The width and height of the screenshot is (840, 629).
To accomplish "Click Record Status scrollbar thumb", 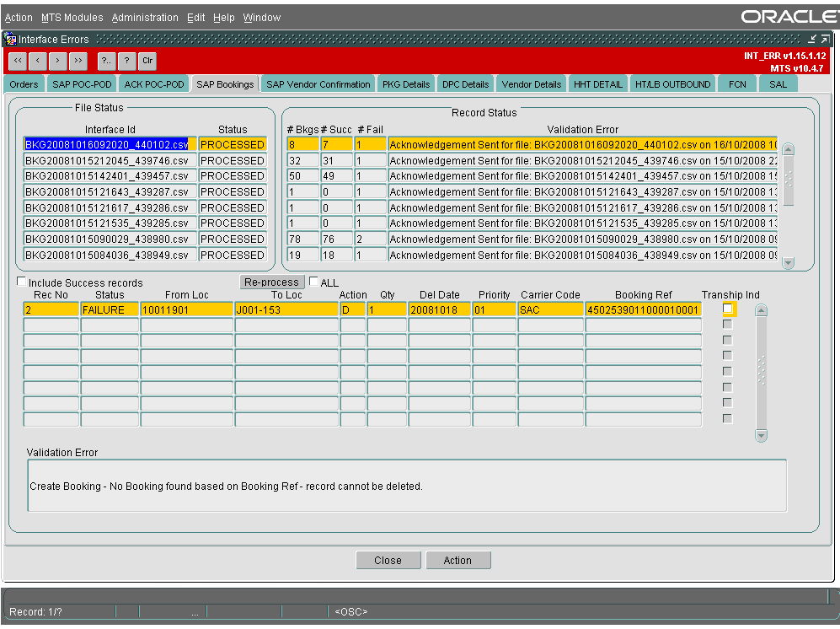I will (788, 180).
